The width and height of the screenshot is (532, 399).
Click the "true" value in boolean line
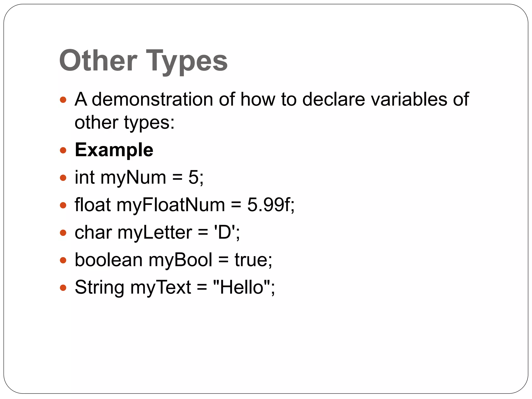click(x=251, y=260)
